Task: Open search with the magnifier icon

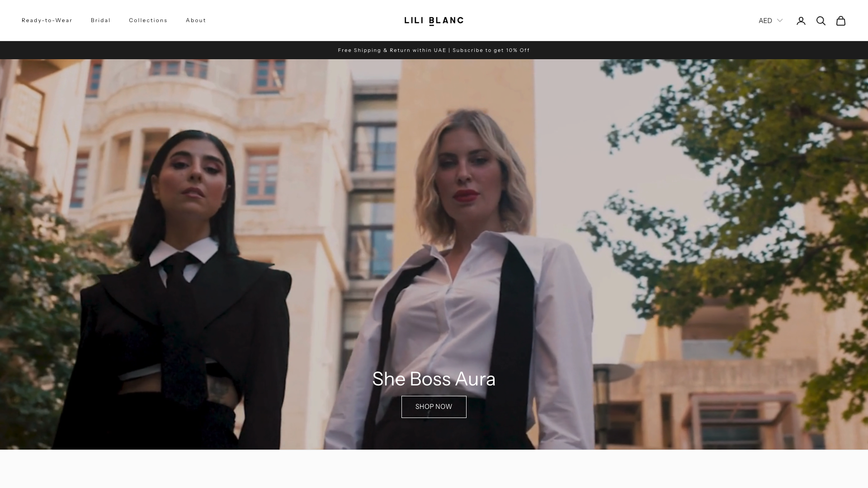Action: (x=821, y=21)
